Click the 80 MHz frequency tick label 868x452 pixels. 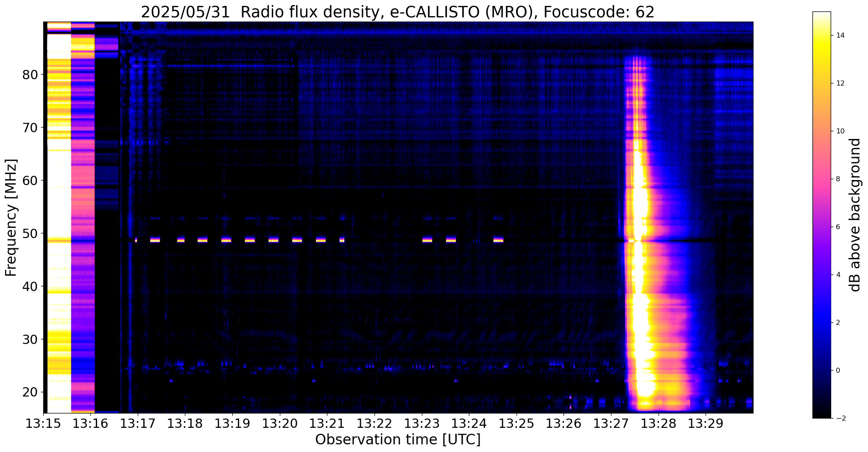click(x=30, y=75)
